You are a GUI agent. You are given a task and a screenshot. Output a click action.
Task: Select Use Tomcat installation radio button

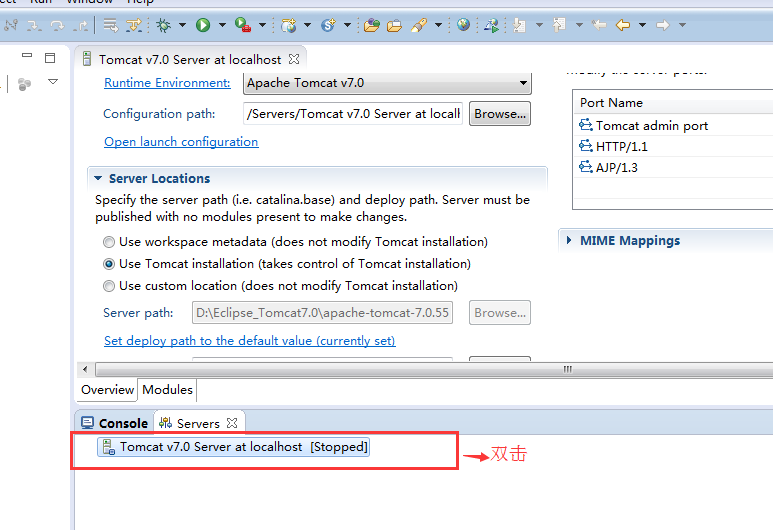pos(108,264)
